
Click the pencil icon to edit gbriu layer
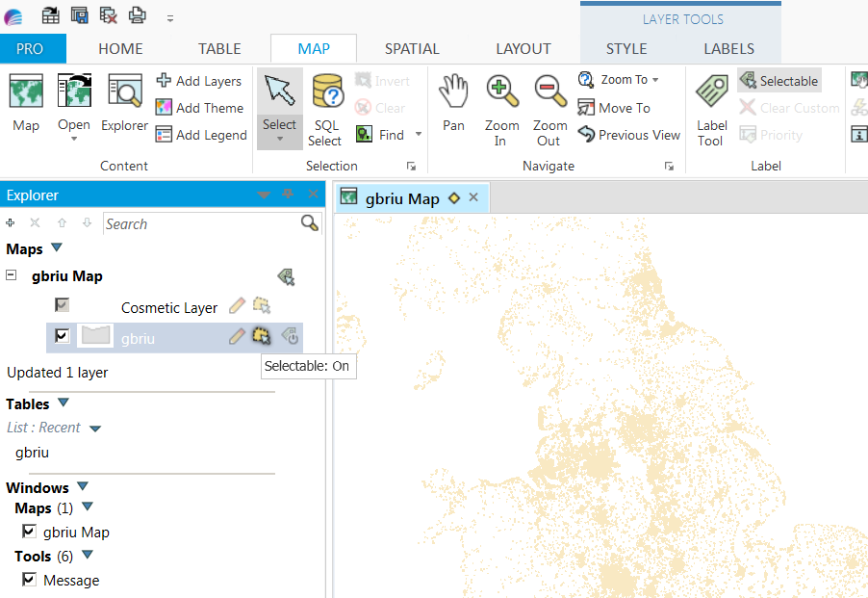click(x=236, y=335)
